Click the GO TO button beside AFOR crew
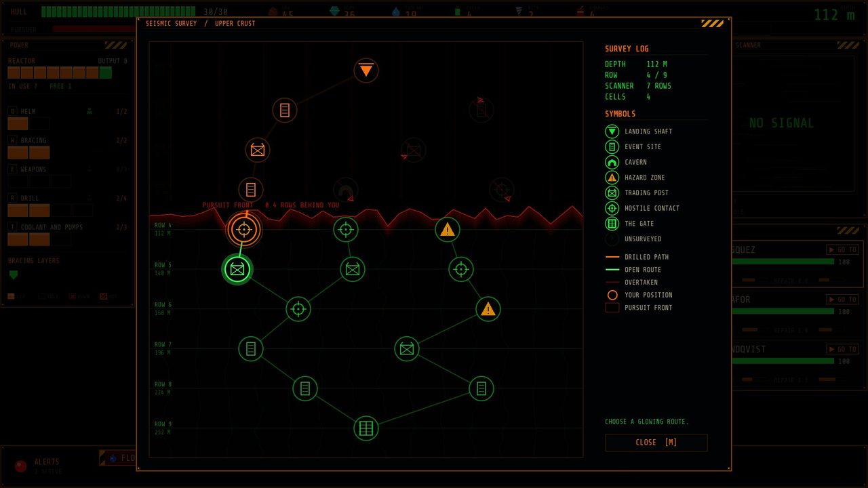The width and height of the screenshot is (868, 488). pos(842,299)
